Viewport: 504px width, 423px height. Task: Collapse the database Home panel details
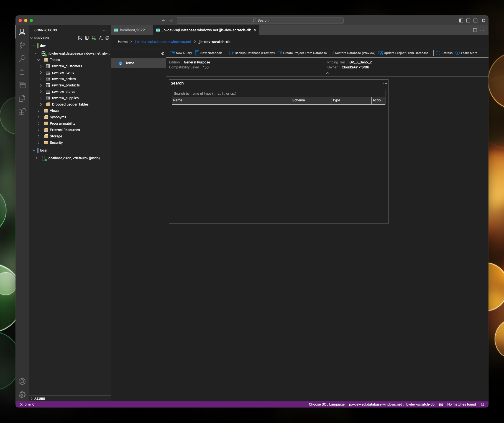[x=328, y=73]
